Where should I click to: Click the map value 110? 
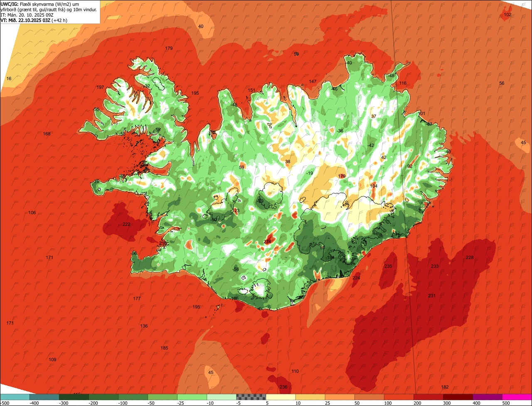click(x=295, y=371)
